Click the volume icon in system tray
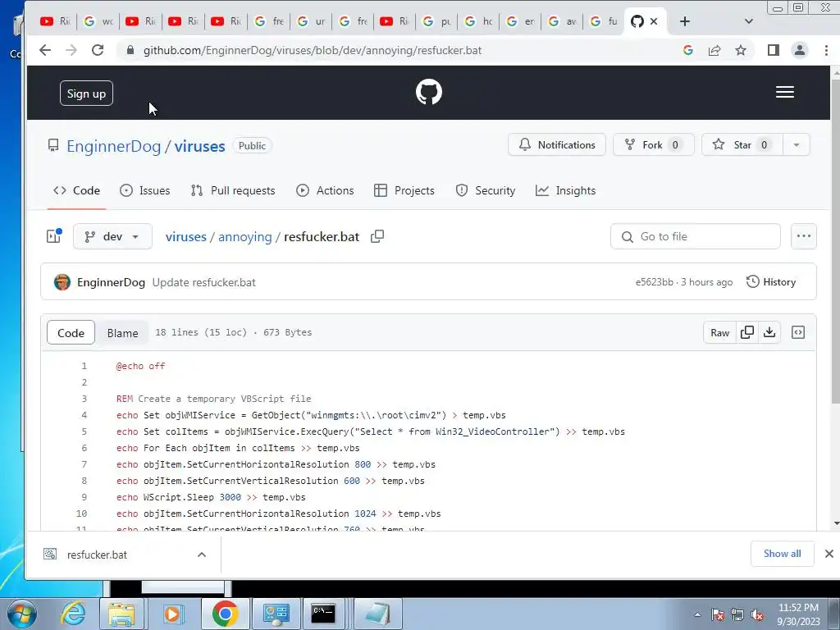Screen dimensions: 840x630 [x=757, y=615]
